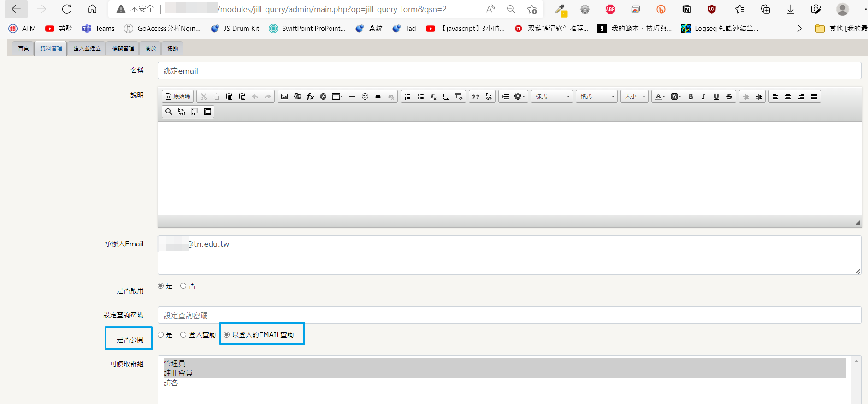Expand the 格式 format dropdown
Screen dimensions: 868x404
tap(596, 96)
